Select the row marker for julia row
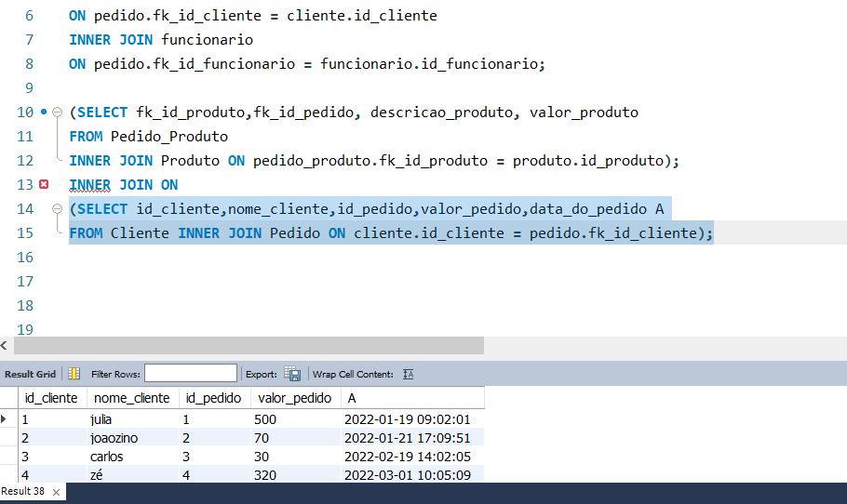This screenshot has width=847, height=504. tap(5, 418)
